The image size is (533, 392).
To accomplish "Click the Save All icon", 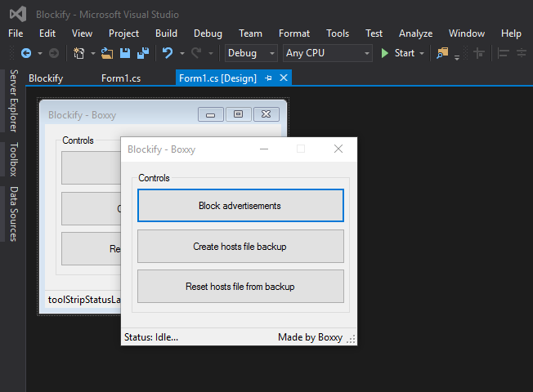I will coord(143,53).
